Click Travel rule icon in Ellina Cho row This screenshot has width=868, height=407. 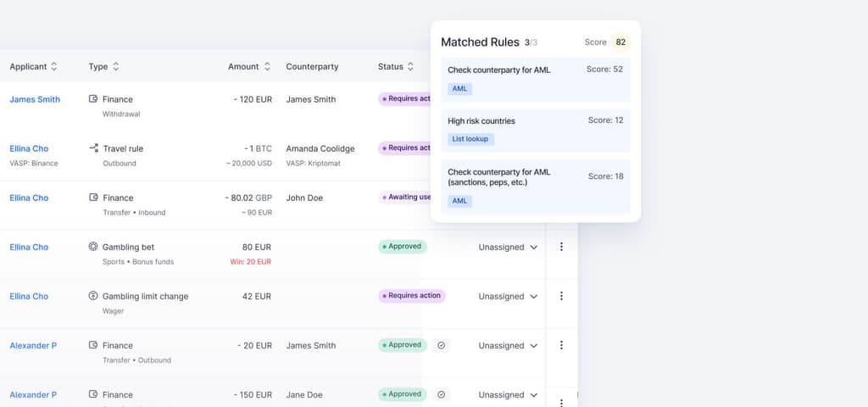tap(93, 148)
